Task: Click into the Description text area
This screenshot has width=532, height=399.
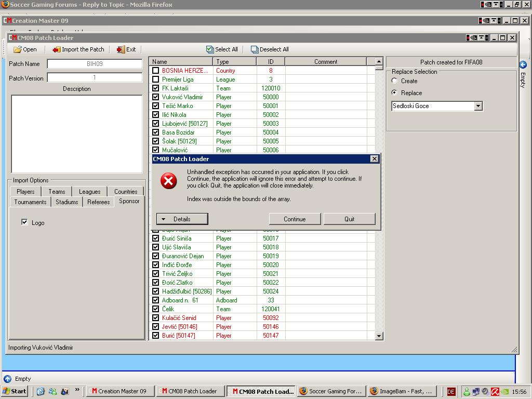Action: point(77,134)
